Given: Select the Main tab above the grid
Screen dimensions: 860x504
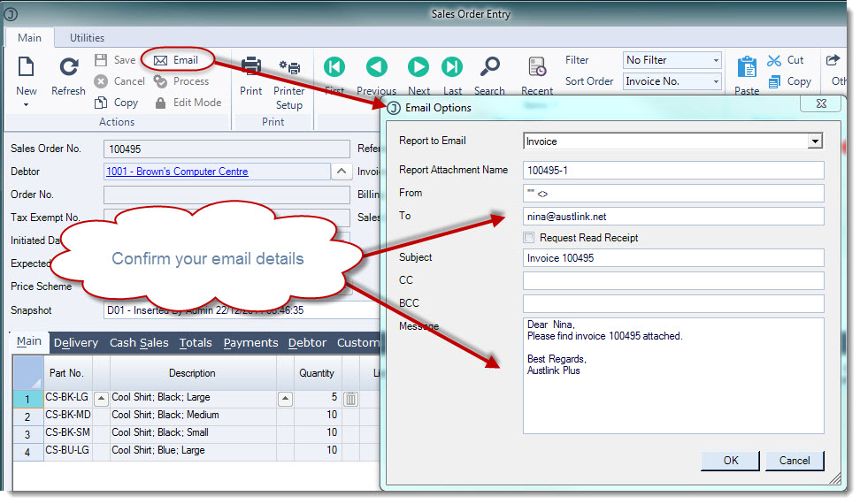Looking at the screenshot, I should tap(29, 341).
